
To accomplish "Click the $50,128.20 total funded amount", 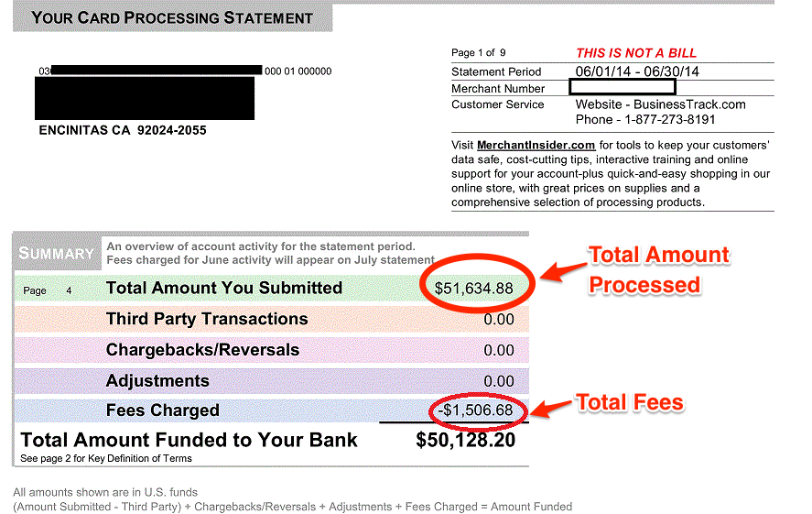I will (x=465, y=440).
